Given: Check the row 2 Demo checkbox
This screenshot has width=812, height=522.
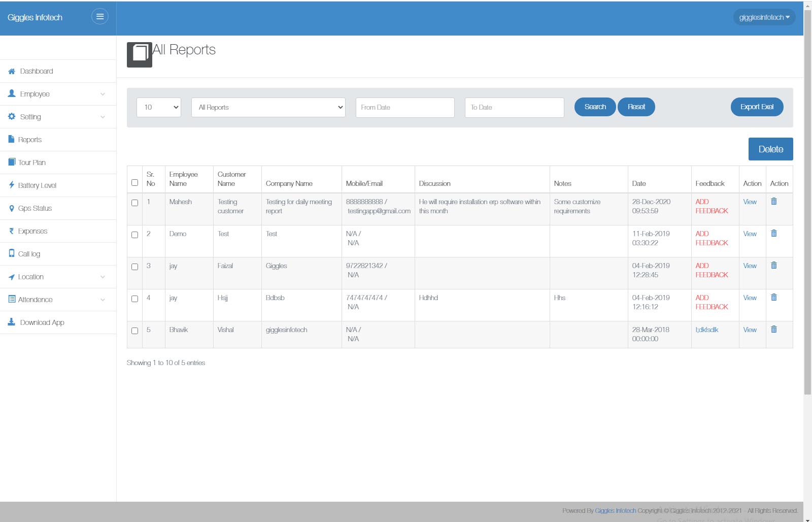Looking at the screenshot, I should (x=134, y=235).
